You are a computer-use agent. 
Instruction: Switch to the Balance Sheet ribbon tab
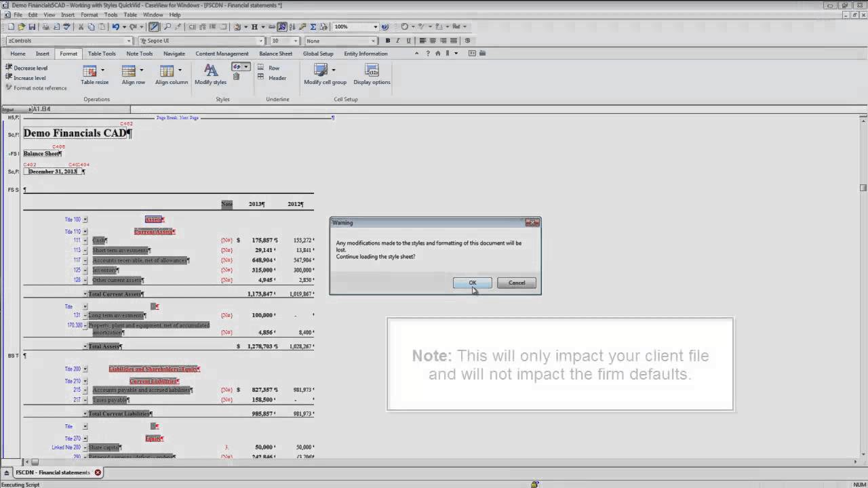click(275, 54)
